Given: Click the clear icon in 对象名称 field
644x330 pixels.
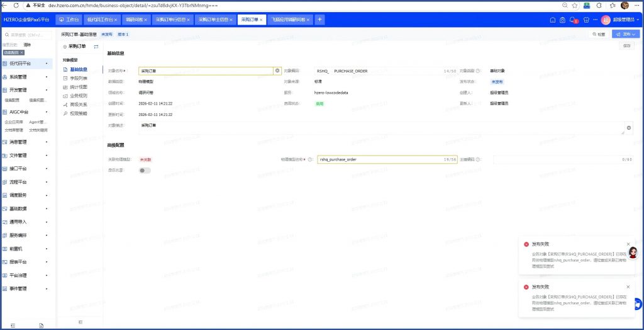Looking at the screenshot, I should pyautogui.click(x=277, y=71).
